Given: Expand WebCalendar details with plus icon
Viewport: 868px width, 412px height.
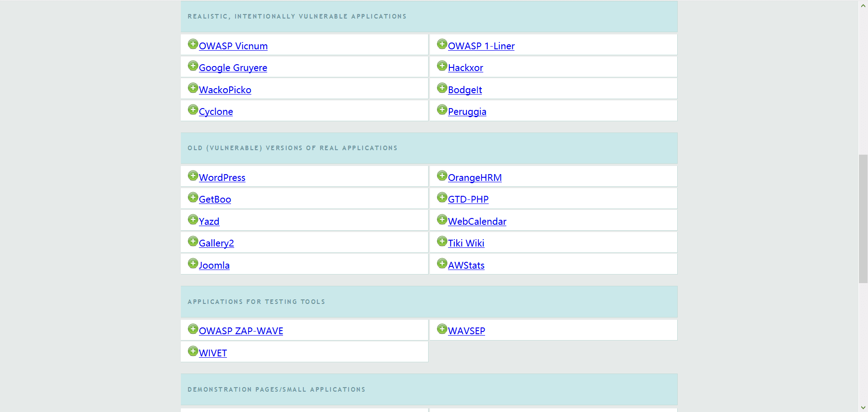Looking at the screenshot, I should click(x=442, y=219).
